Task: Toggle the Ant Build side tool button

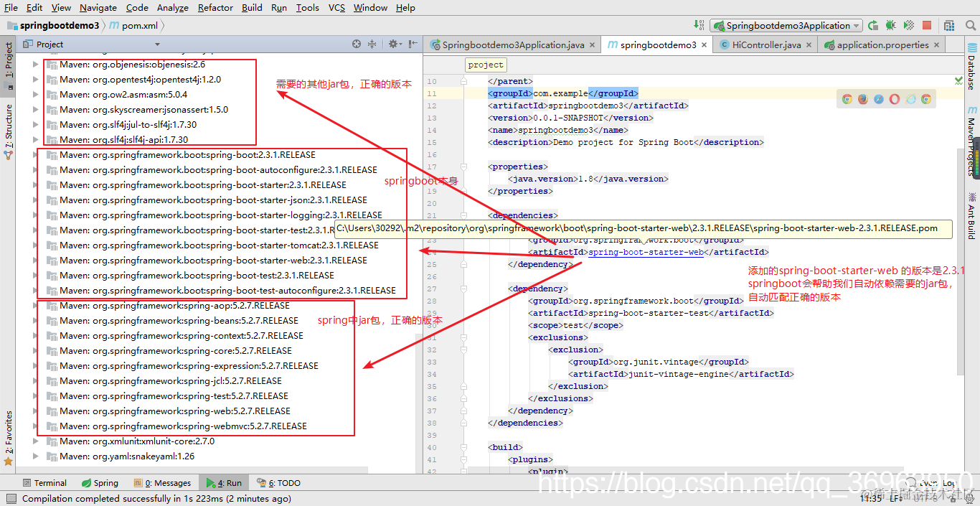Action: click(x=971, y=215)
